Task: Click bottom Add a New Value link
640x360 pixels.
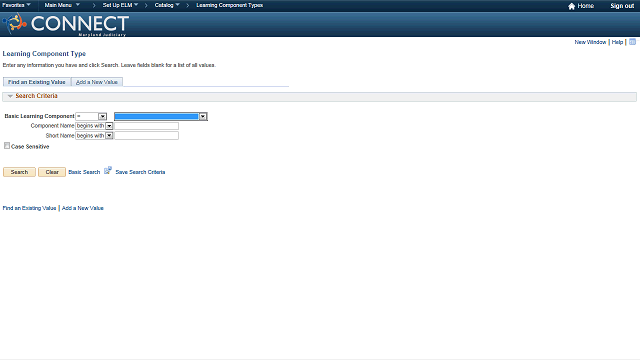Action: coord(82,208)
